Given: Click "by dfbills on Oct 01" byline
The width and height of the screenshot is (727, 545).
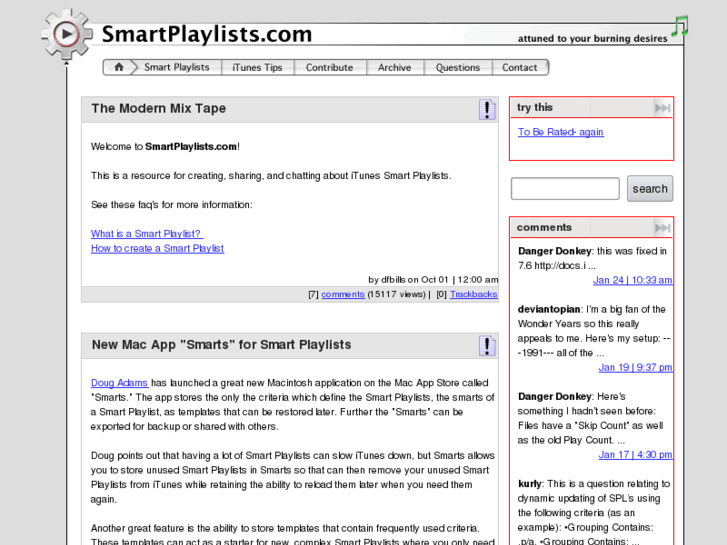Looking at the screenshot, I should tap(408, 280).
